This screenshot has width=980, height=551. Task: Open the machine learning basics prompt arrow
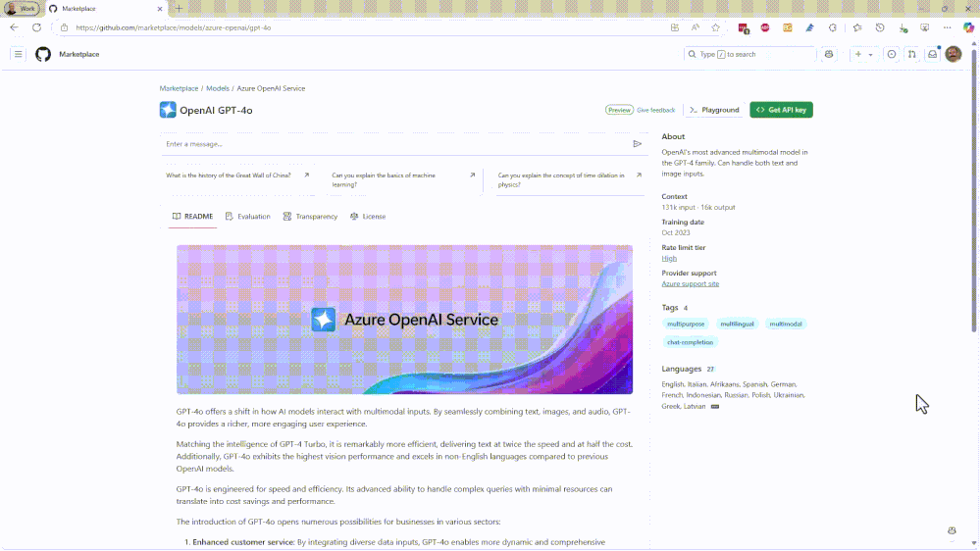[473, 175]
